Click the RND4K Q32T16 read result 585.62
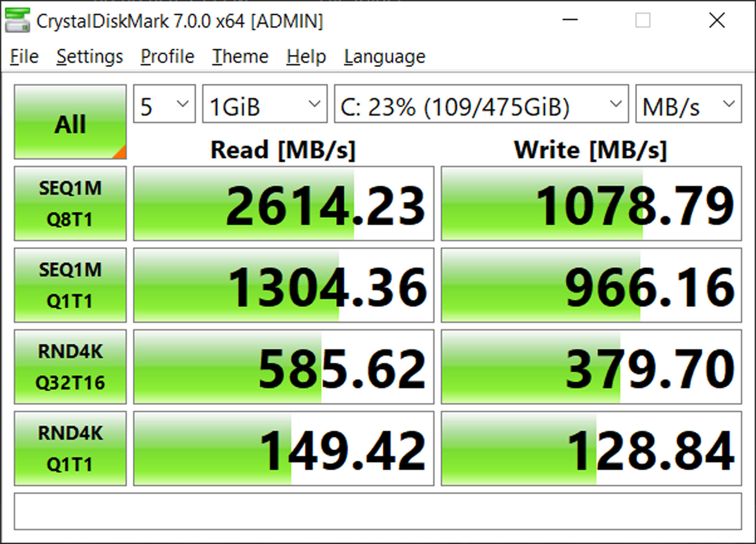The width and height of the screenshot is (756, 544). pyautogui.click(x=283, y=367)
